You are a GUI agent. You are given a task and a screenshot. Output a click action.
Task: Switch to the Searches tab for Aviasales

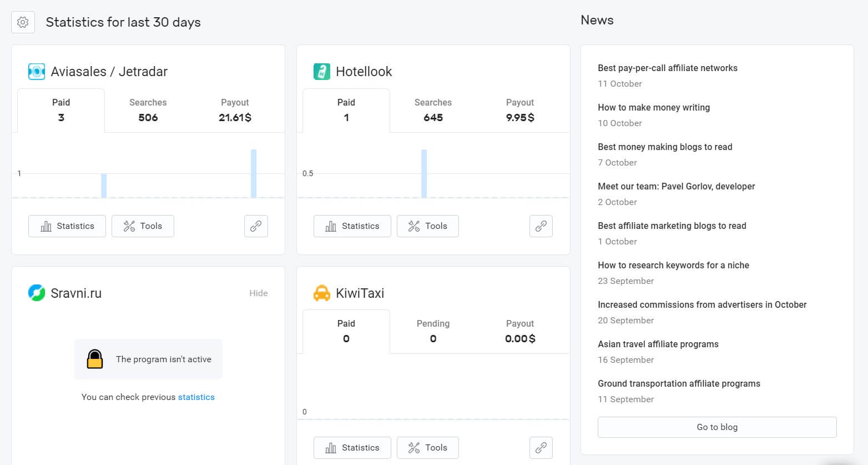(148, 110)
